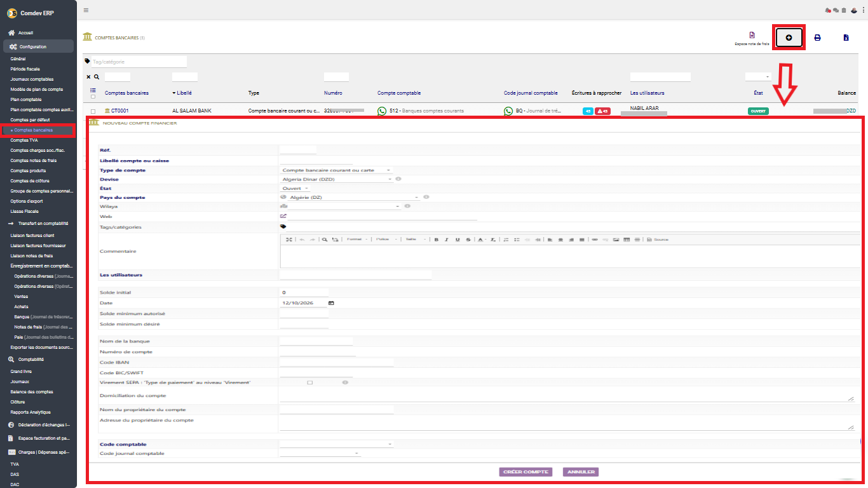Open Grand livre in the sidebar
Screen dimensions: 868x488
coord(21,371)
